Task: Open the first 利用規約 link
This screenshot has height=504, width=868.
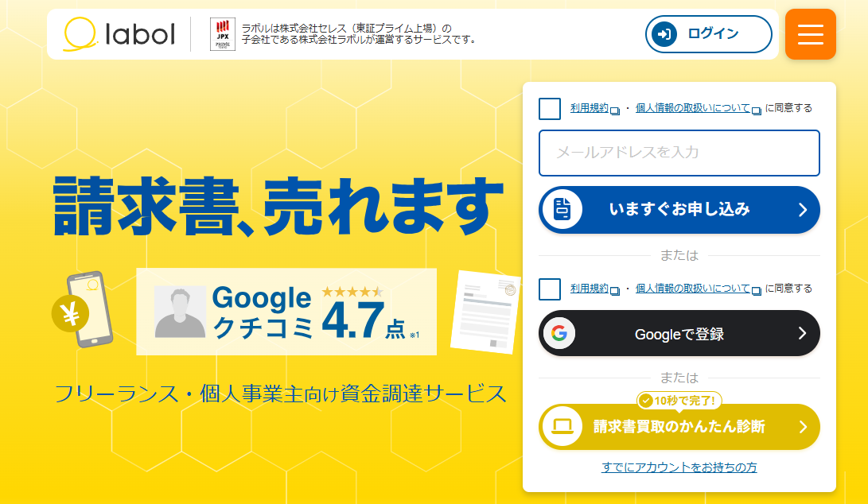Action: point(590,108)
